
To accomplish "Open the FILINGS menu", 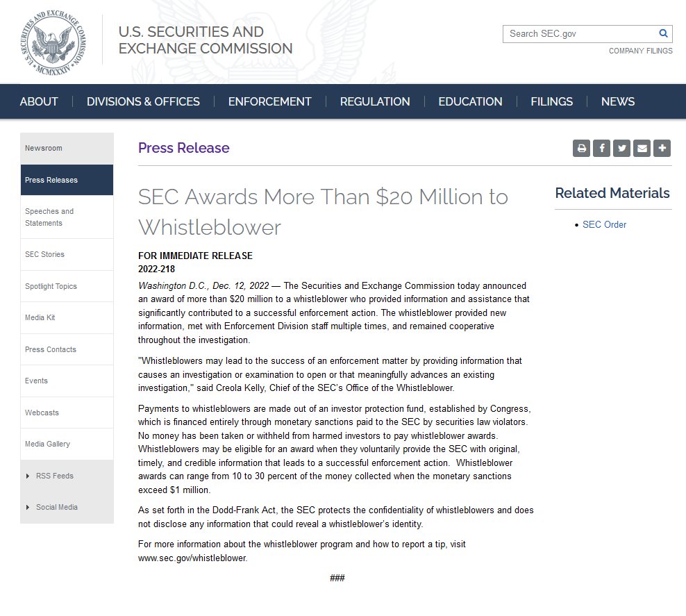I will 552,101.
